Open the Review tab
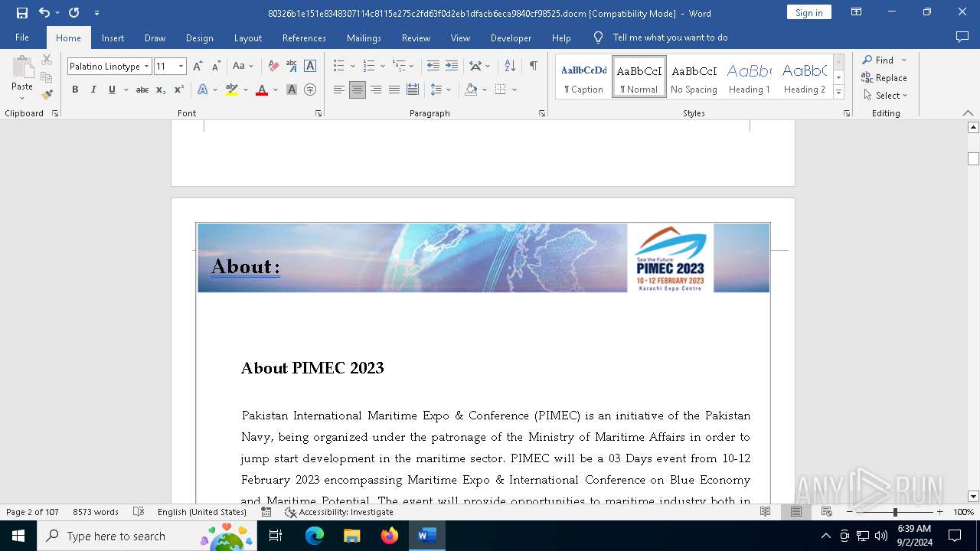The width and height of the screenshot is (980, 551). click(x=416, y=37)
